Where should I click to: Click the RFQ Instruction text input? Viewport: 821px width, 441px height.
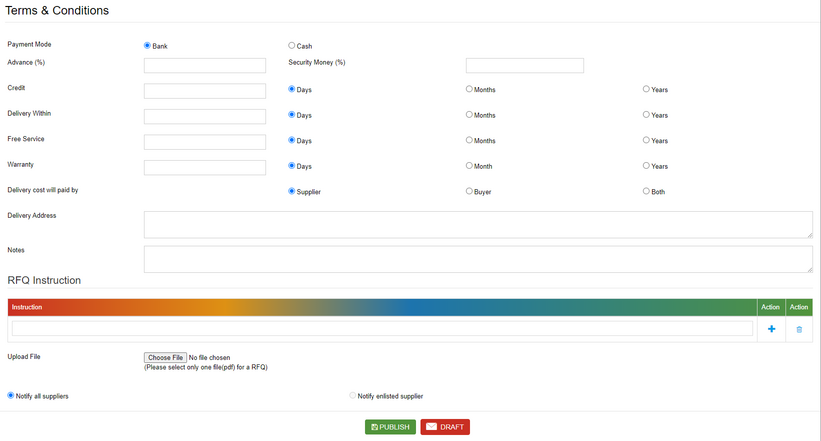(x=382, y=329)
